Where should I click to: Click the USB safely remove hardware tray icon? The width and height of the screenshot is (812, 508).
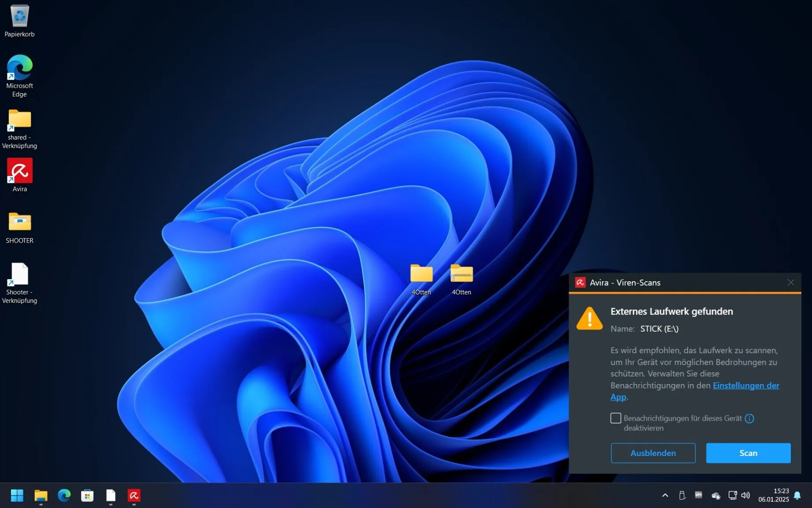click(682, 495)
